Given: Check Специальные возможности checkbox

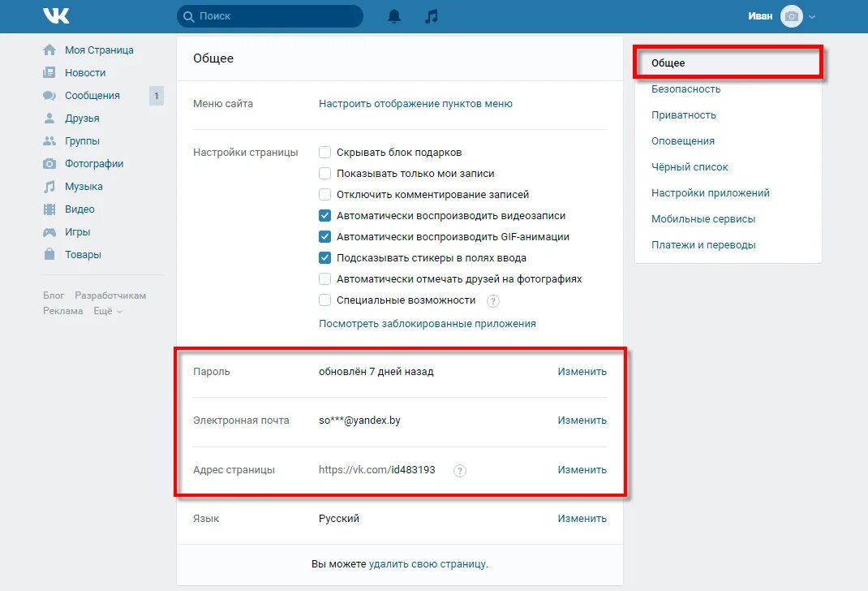Looking at the screenshot, I should [325, 300].
